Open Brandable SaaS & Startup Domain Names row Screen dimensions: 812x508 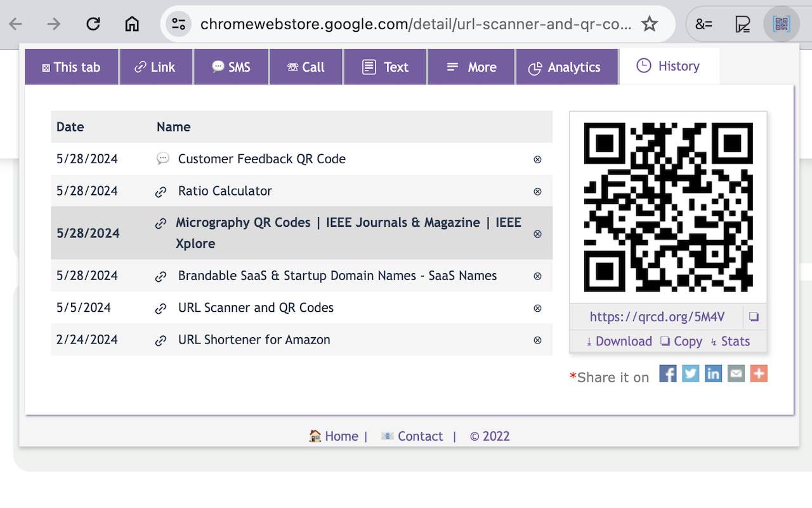(301, 276)
